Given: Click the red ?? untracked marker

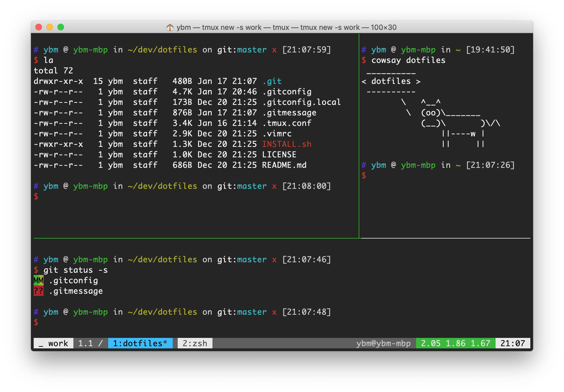Looking at the screenshot, I should [x=39, y=291].
